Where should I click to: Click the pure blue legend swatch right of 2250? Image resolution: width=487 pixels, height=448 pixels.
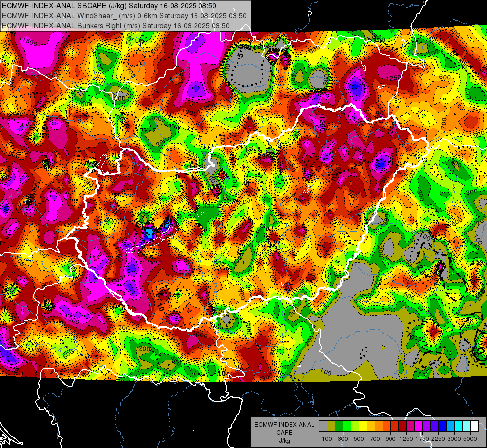pos(443,426)
